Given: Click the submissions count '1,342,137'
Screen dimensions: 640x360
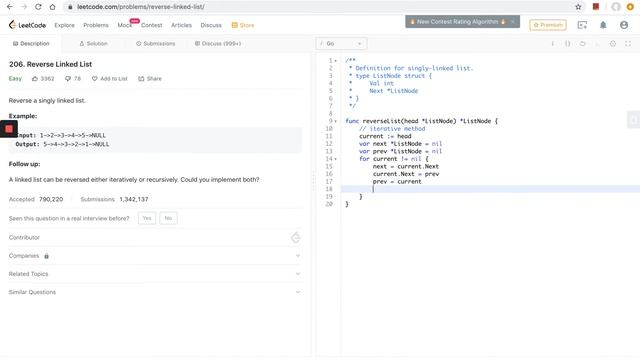Looking at the screenshot, I should [x=134, y=199].
